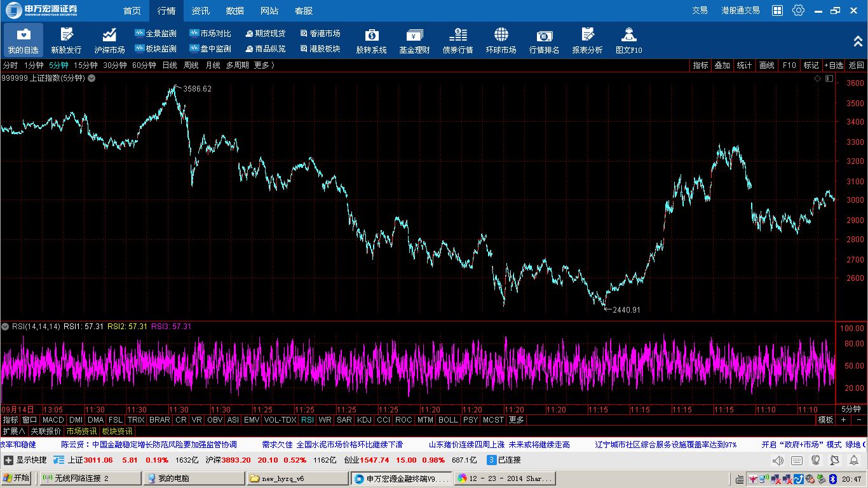This screenshot has height=488, width=868.
Task: Click the speaker sound icon in status bar
Action: [778, 460]
